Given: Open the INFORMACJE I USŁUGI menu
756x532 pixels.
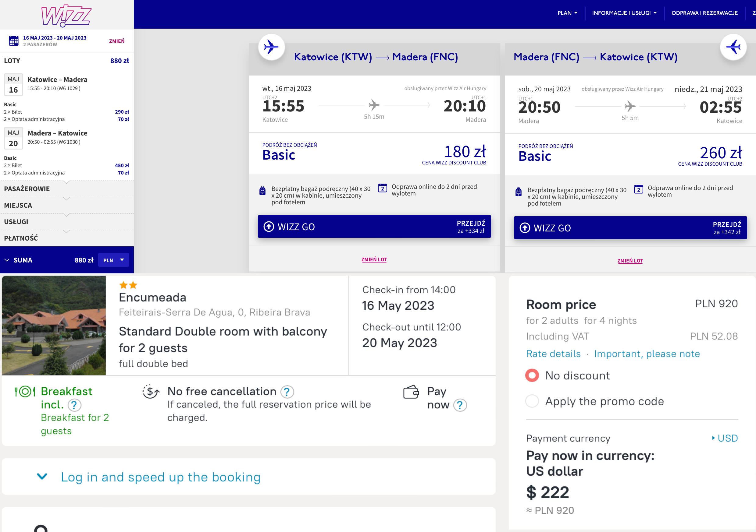Looking at the screenshot, I should click(624, 13).
